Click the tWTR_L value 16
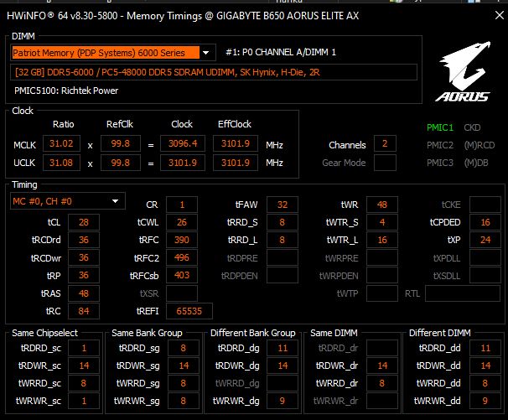The width and height of the screenshot is (508, 420). tap(382, 240)
